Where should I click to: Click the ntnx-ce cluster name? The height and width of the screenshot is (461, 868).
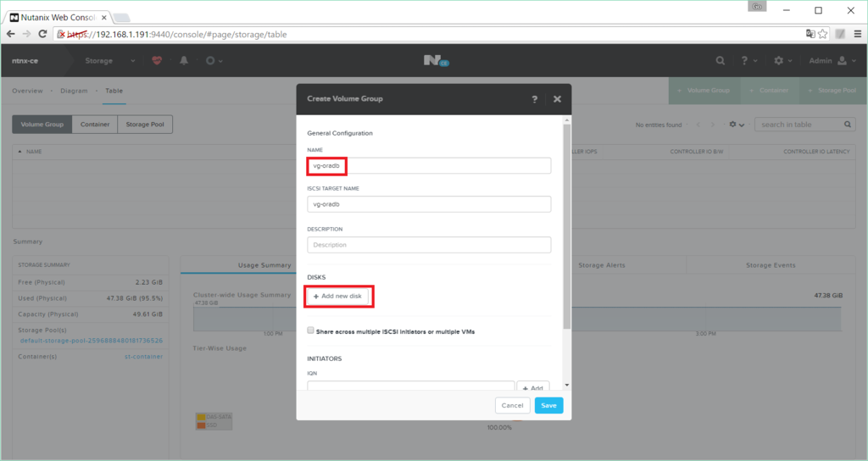(25, 61)
